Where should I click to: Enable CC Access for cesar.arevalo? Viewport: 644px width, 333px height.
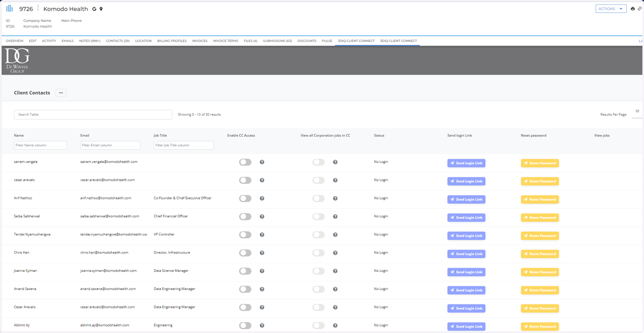coord(245,180)
